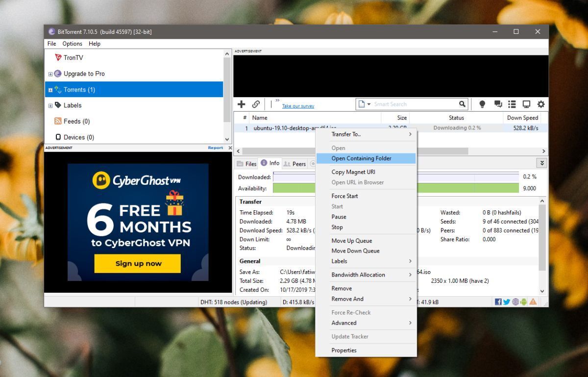
Task: Sort by the Status column header
Action: click(x=456, y=118)
